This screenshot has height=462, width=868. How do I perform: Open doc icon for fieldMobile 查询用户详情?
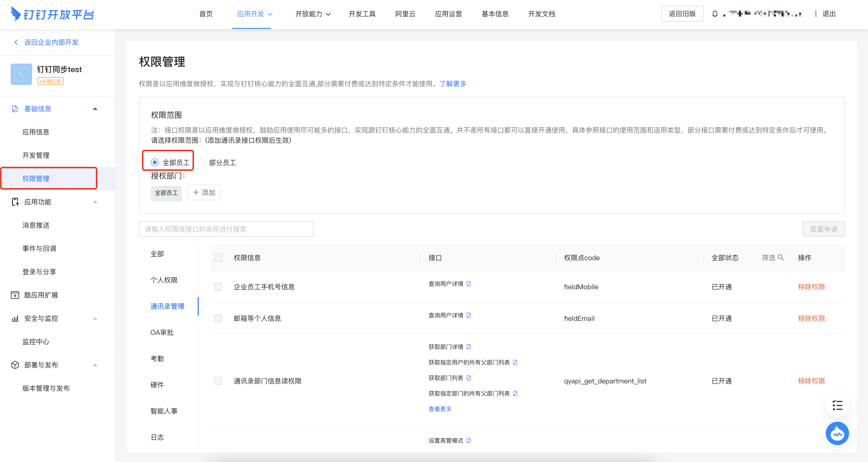pos(468,284)
